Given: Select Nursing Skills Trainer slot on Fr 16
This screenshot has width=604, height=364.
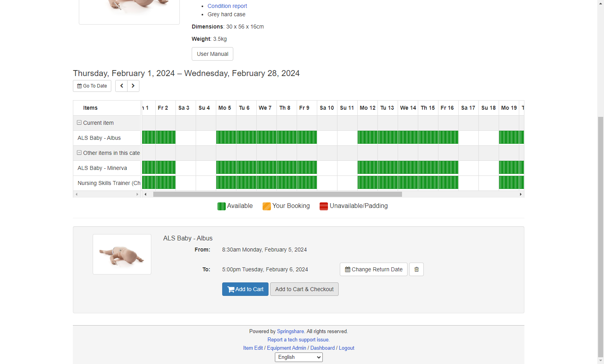Looking at the screenshot, I should (448, 183).
